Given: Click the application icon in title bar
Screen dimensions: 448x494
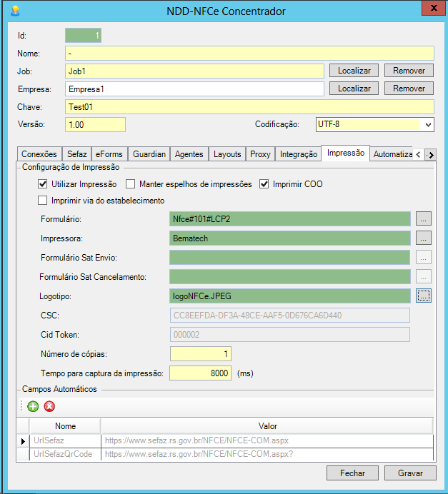Looking at the screenshot, I should (x=15, y=11).
